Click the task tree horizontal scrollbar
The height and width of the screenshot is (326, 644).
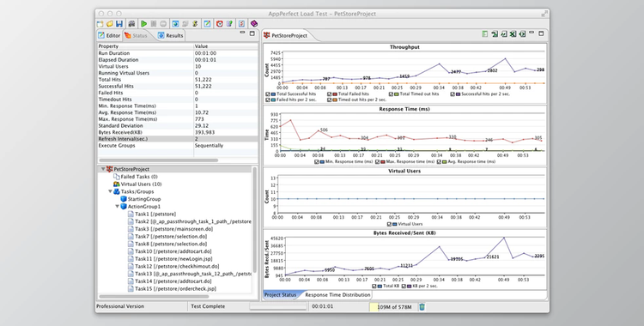tap(154, 297)
